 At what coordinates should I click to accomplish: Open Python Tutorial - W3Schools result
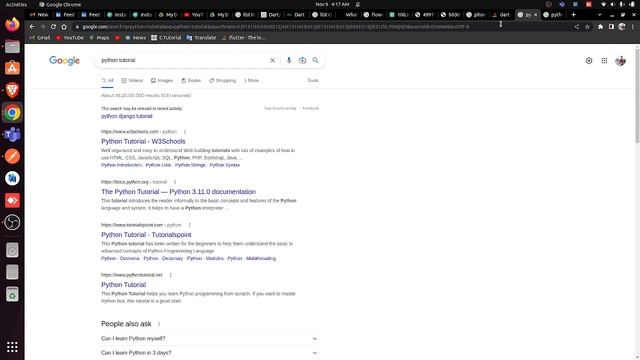[x=143, y=141]
